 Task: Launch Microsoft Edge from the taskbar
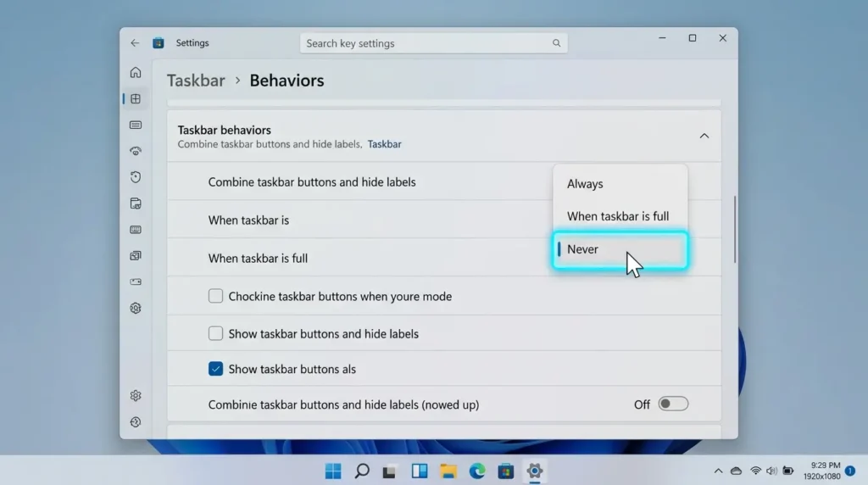pyautogui.click(x=477, y=471)
